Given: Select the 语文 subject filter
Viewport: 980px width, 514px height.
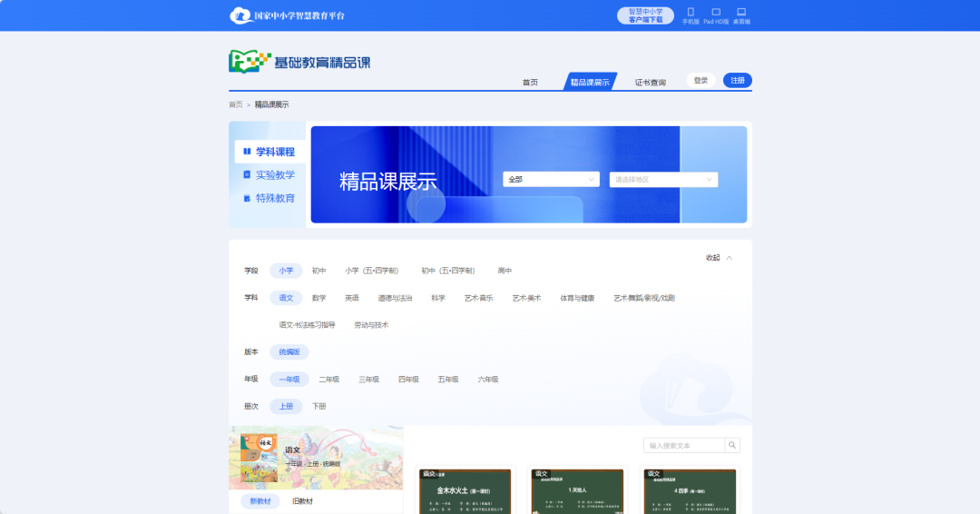Looking at the screenshot, I should 286,298.
